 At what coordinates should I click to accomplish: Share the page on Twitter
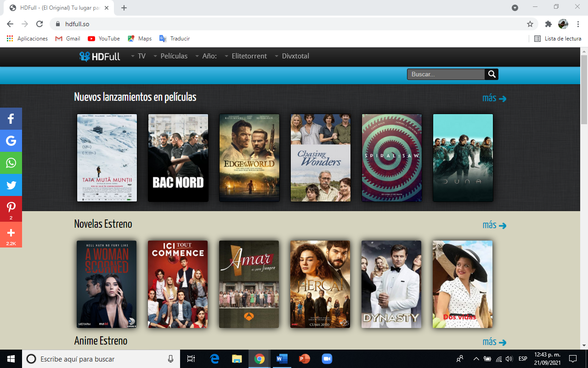click(10, 185)
